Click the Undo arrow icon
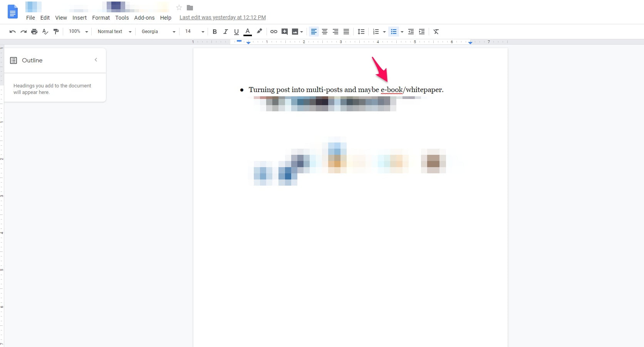 [x=12, y=32]
